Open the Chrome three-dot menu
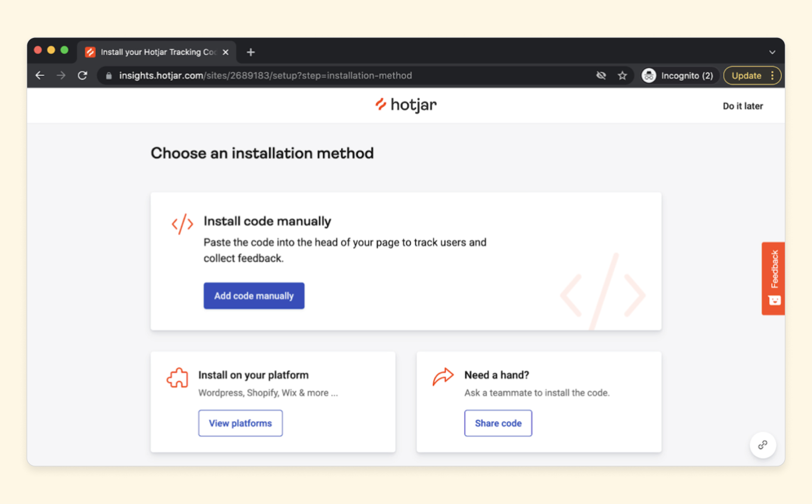This screenshot has width=812, height=504. (772, 75)
